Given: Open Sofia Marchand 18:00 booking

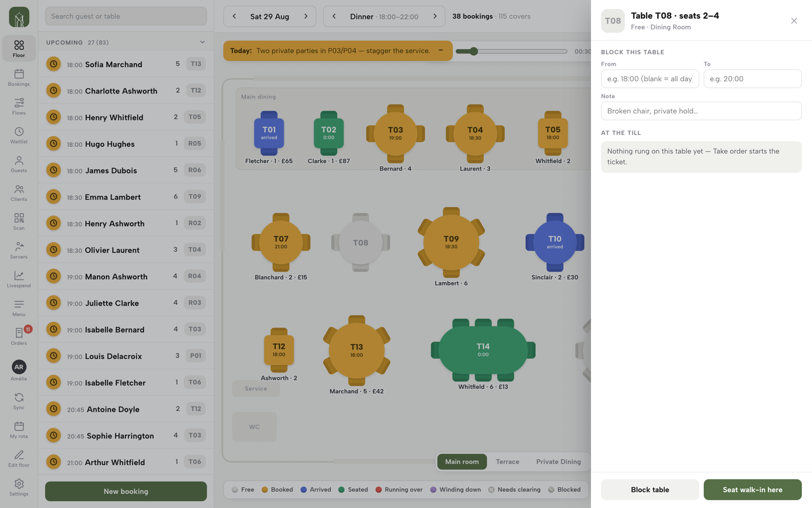Looking at the screenshot, I should coord(126,64).
